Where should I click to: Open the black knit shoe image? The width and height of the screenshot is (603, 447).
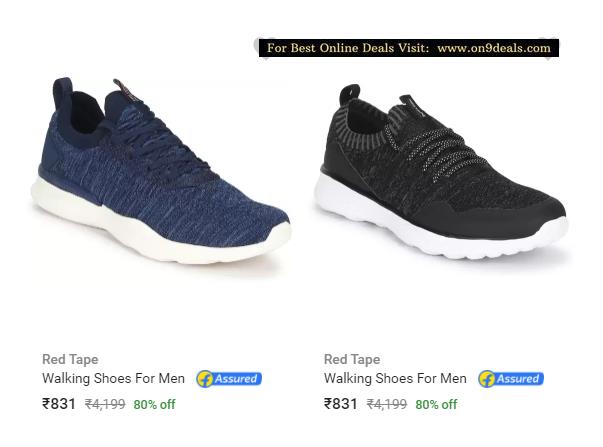pos(441,171)
